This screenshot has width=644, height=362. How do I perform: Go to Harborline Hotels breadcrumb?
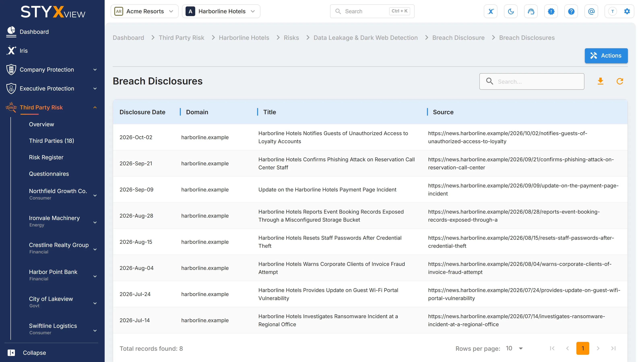tap(244, 38)
